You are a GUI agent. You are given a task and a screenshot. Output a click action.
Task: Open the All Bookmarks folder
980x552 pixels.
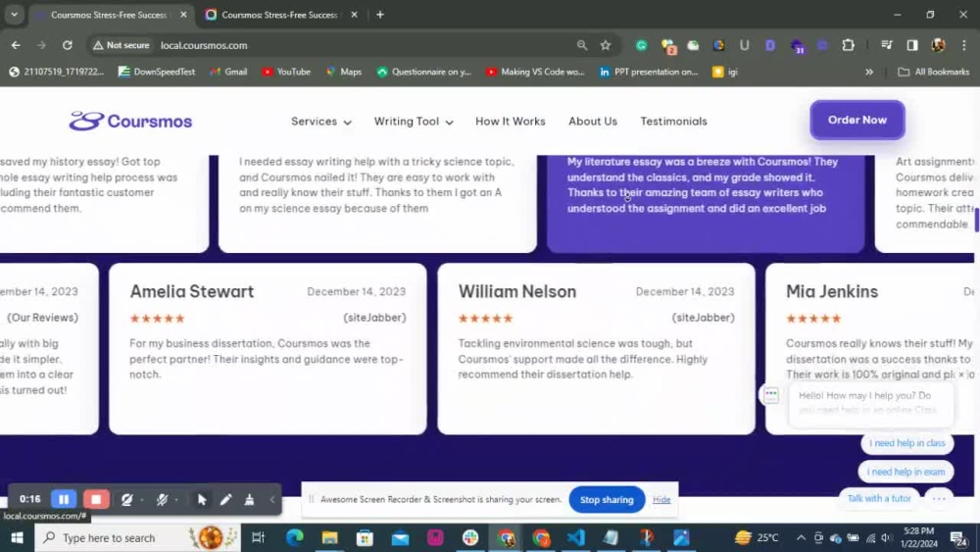(934, 72)
